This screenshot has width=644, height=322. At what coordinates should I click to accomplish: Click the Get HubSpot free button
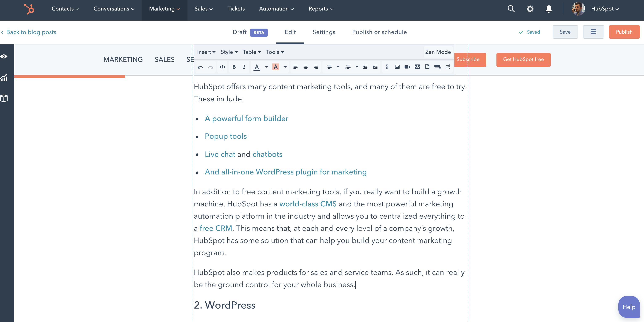(523, 60)
